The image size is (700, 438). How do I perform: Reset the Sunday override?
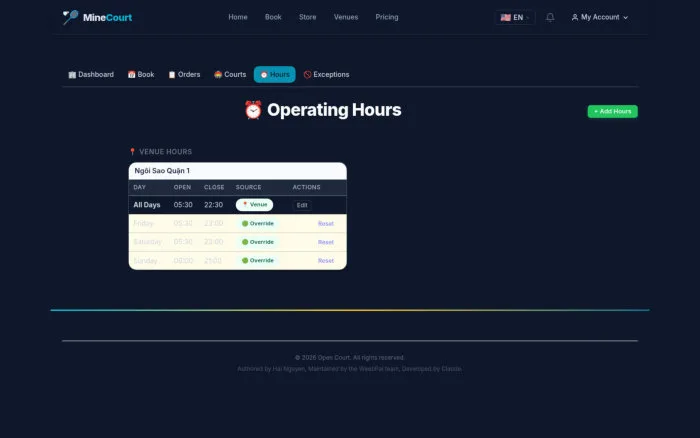point(326,261)
